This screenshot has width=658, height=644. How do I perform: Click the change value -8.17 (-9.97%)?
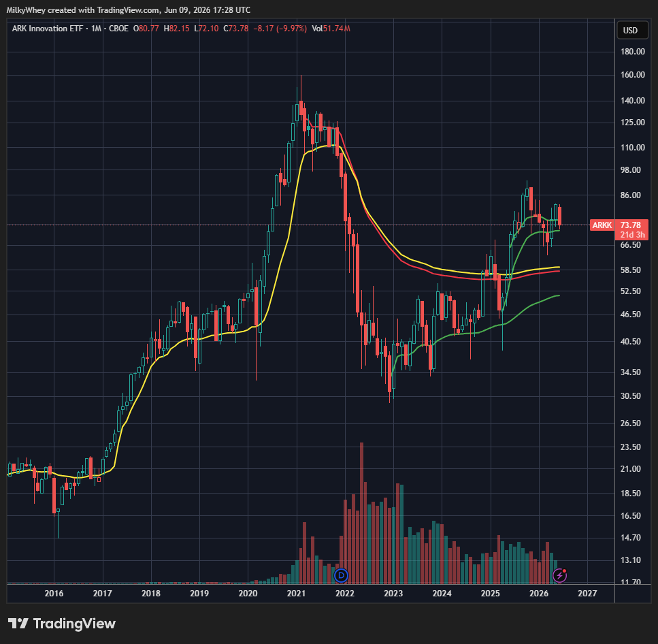pyautogui.click(x=280, y=29)
